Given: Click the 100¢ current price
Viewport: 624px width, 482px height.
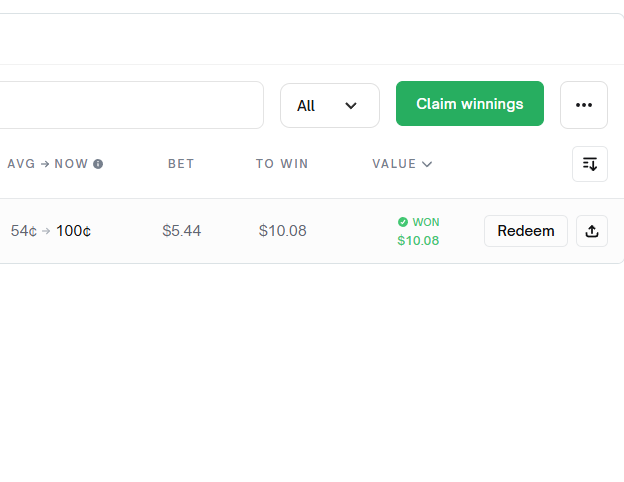Looking at the screenshot, I should point(73,231).
